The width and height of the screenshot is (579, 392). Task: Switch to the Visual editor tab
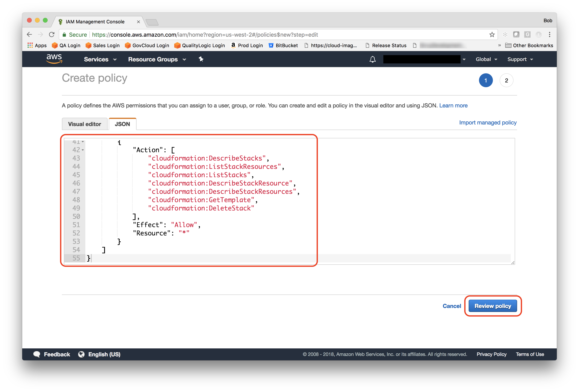click(85, 124)
